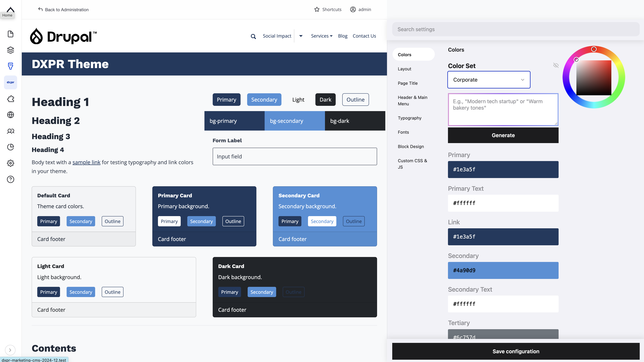Open the People icon in sidebar
Image resolution: width=644 pixels, height=362 pixels.
point(11,131)
